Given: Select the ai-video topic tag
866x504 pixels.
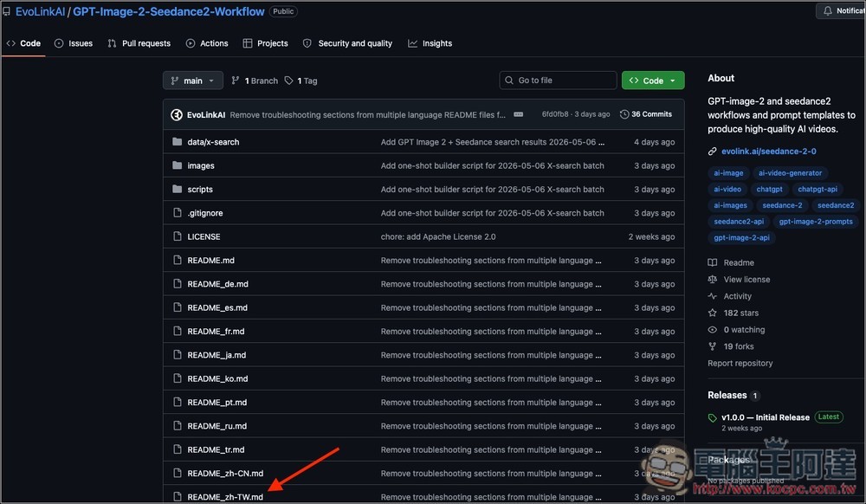Looking at the screenshot, I should click(727, 190).
